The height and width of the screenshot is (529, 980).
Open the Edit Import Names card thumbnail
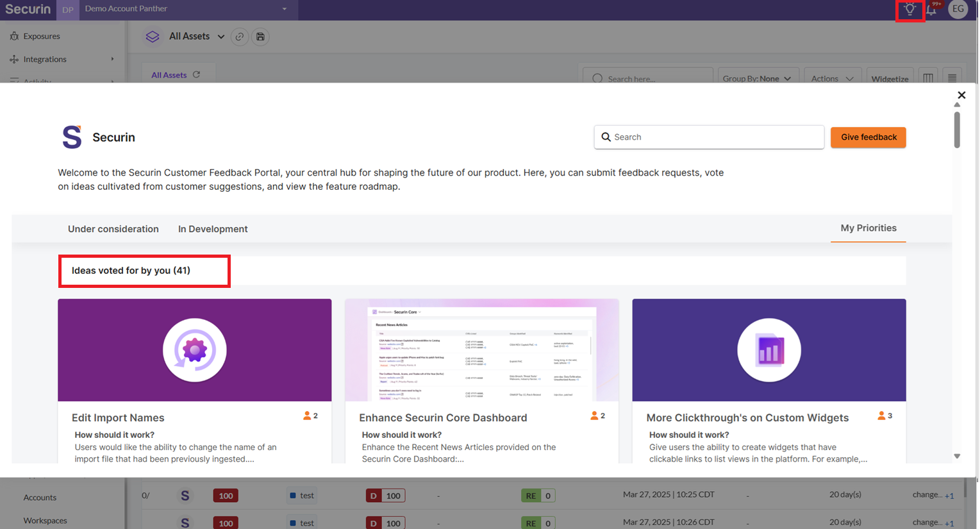tap(195, 350)
